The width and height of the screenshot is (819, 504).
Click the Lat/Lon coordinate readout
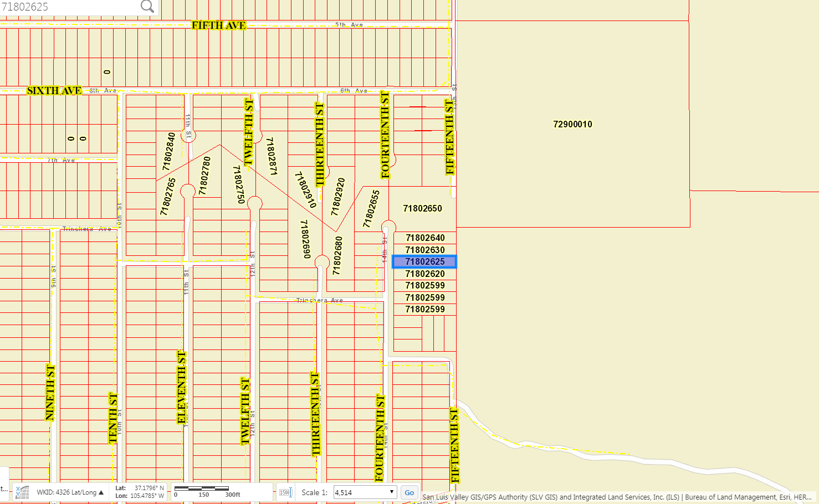pos(140,492)
